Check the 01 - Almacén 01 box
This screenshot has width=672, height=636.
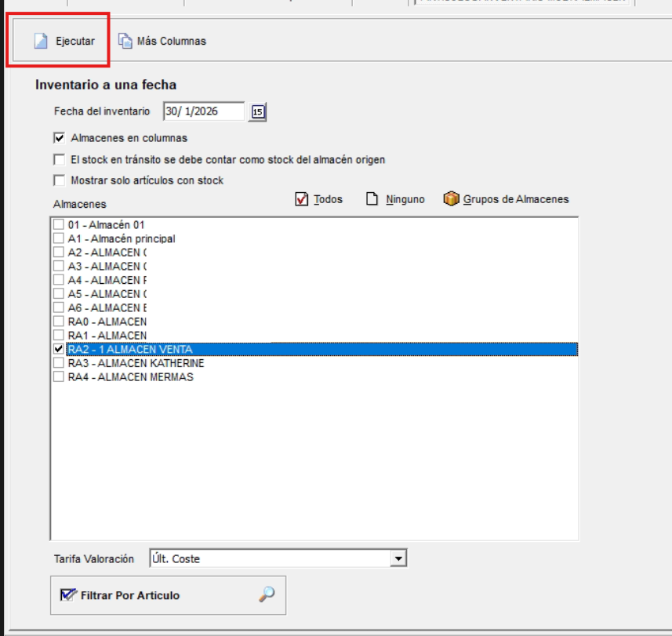59,224
